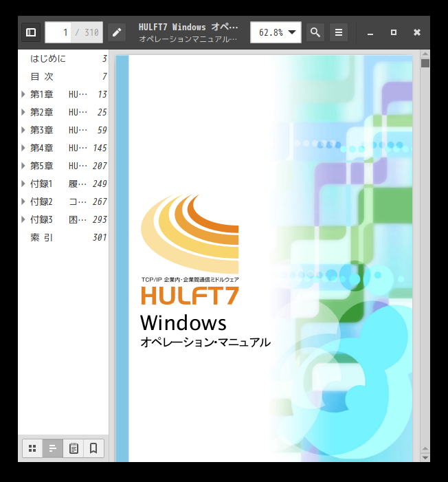Screen dimensions: 448x482
Task: Close the document viewer window
Action: [x=417, y=32]
